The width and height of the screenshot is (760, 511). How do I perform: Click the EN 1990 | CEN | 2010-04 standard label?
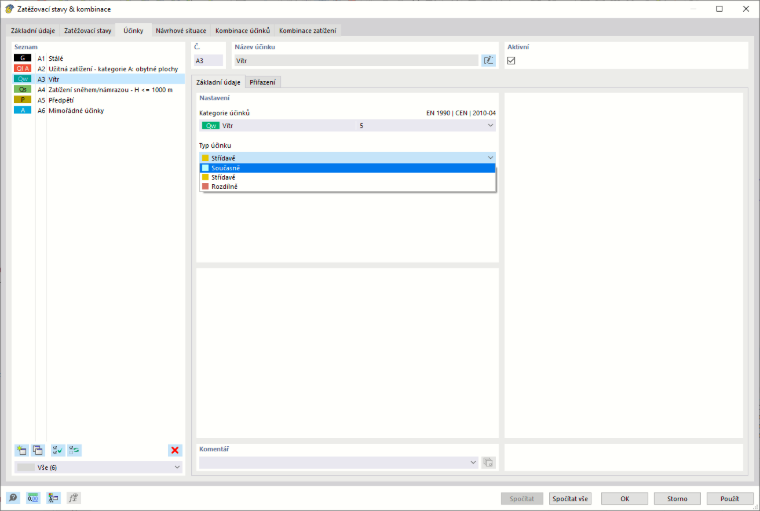(461, 113)
